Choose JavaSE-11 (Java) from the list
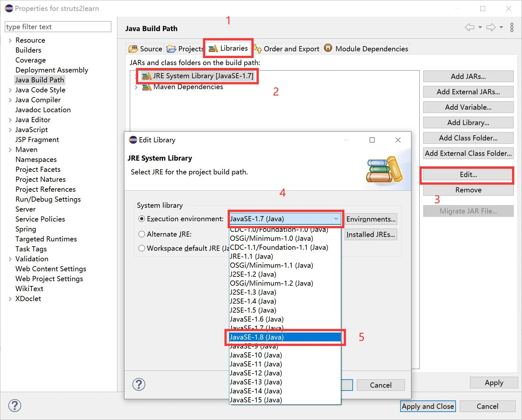The width and height of the screenshot is (522, 420). point(285,364)
